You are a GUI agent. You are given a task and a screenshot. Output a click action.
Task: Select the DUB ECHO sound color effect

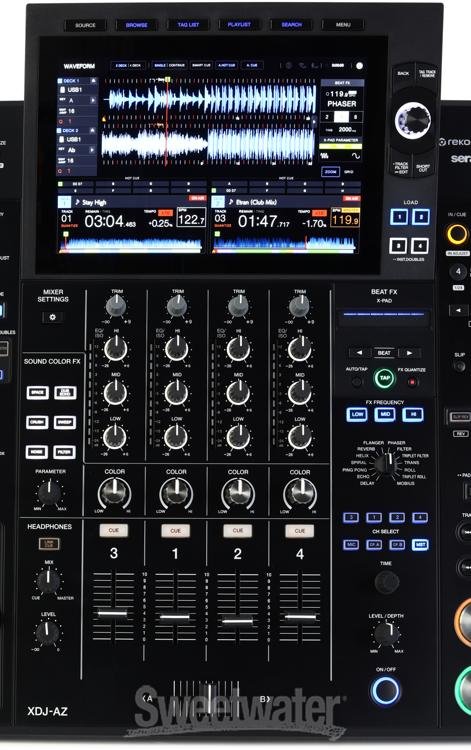65,393
